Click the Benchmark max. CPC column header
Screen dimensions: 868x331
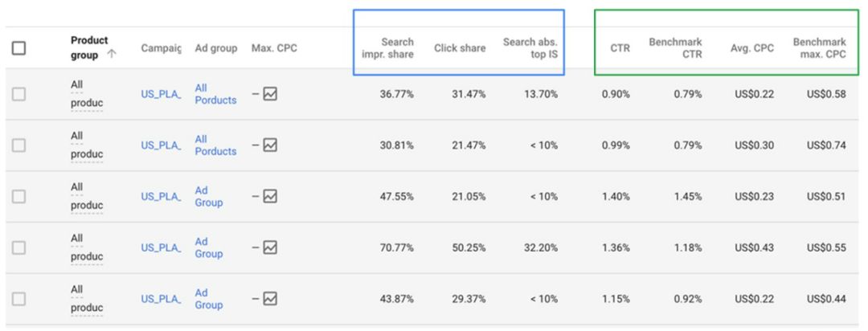819,48
